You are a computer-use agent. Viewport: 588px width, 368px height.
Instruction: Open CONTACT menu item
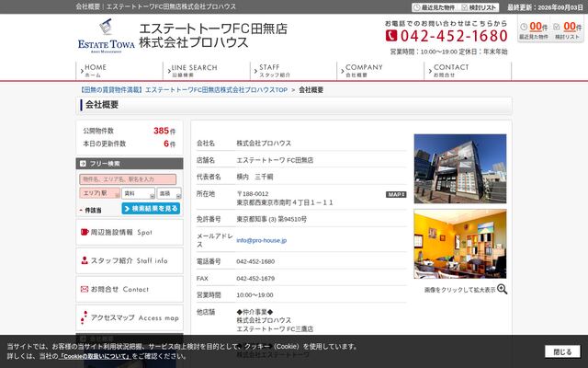[x=468, y=71]
